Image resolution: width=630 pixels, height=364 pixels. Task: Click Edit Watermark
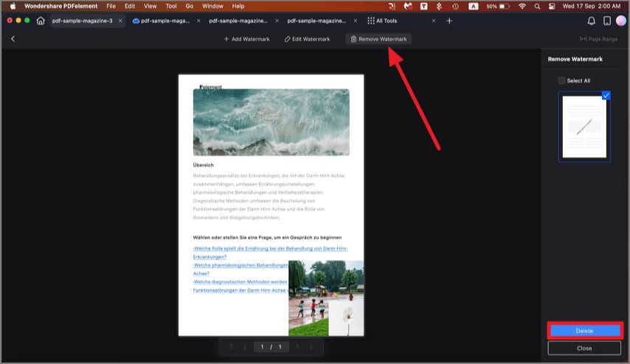(x=307, y=39)
